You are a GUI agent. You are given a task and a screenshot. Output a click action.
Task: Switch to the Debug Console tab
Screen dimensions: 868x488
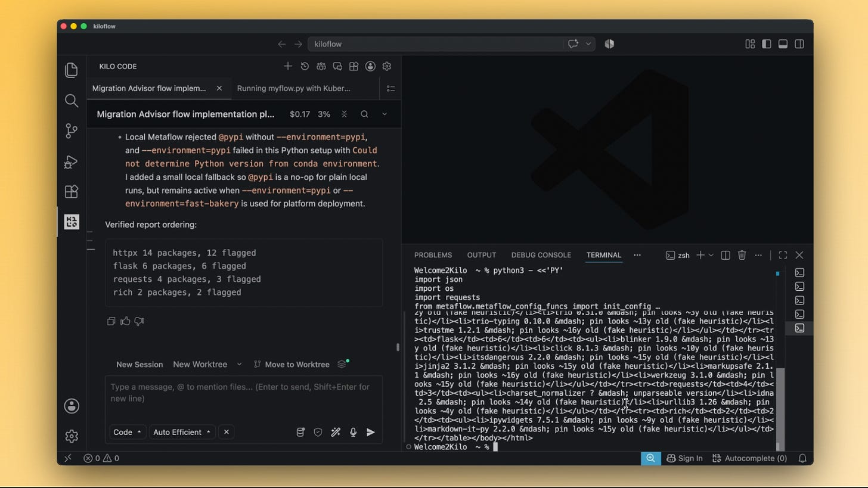coord(541,255)
